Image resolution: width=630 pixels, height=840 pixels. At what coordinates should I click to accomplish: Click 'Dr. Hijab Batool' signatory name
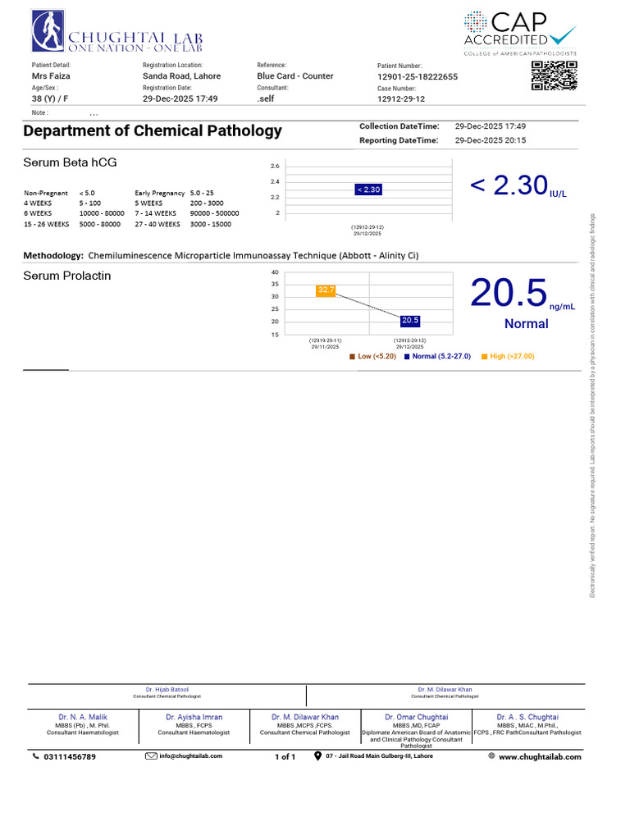click(167, 689)
